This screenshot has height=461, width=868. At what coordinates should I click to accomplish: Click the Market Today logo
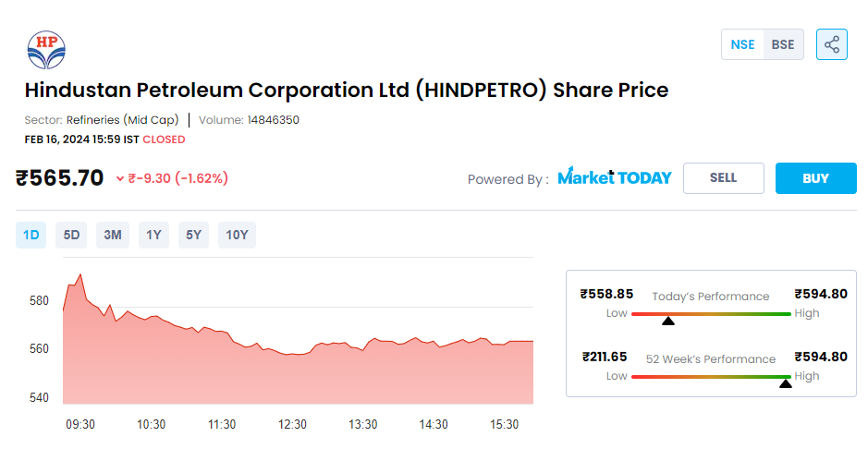(x=615, y=177)
